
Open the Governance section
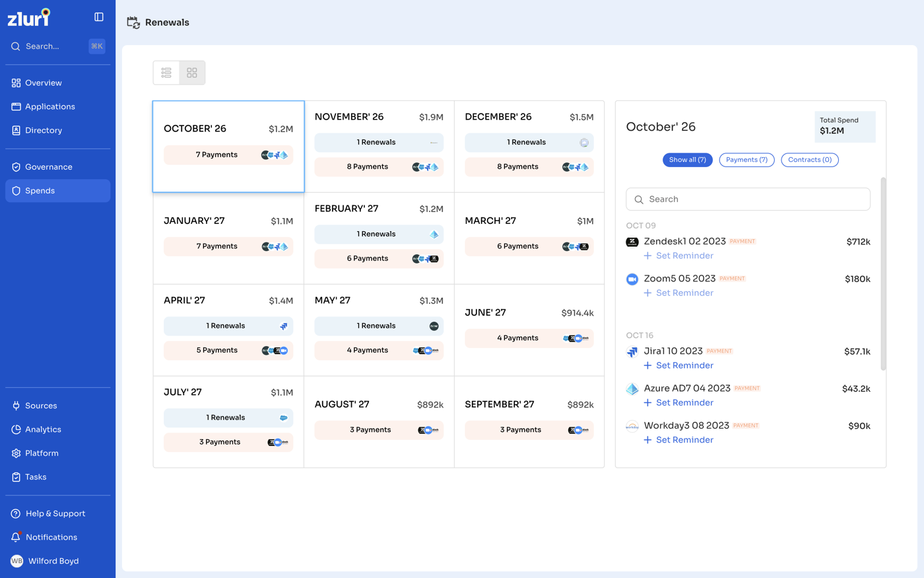point(58,167)
